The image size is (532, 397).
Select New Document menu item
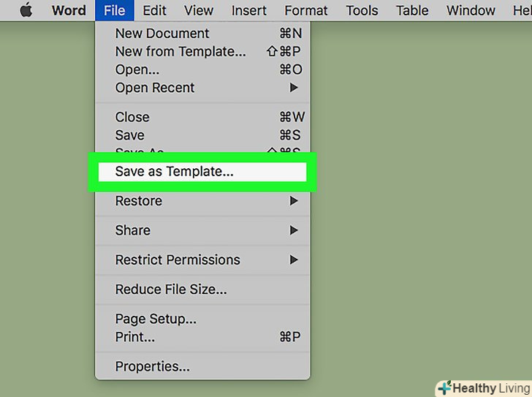pos(162,34)
